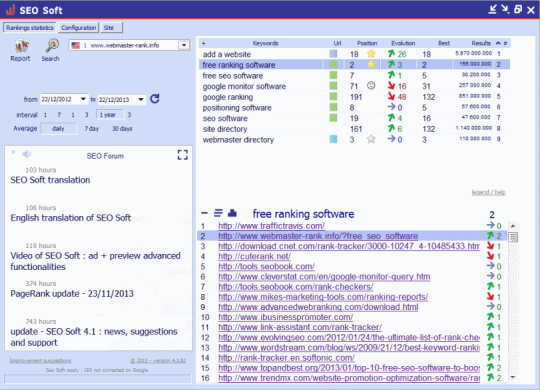Switch to Site tab
The image size is (540, 390).
click(x=112, y=28)
